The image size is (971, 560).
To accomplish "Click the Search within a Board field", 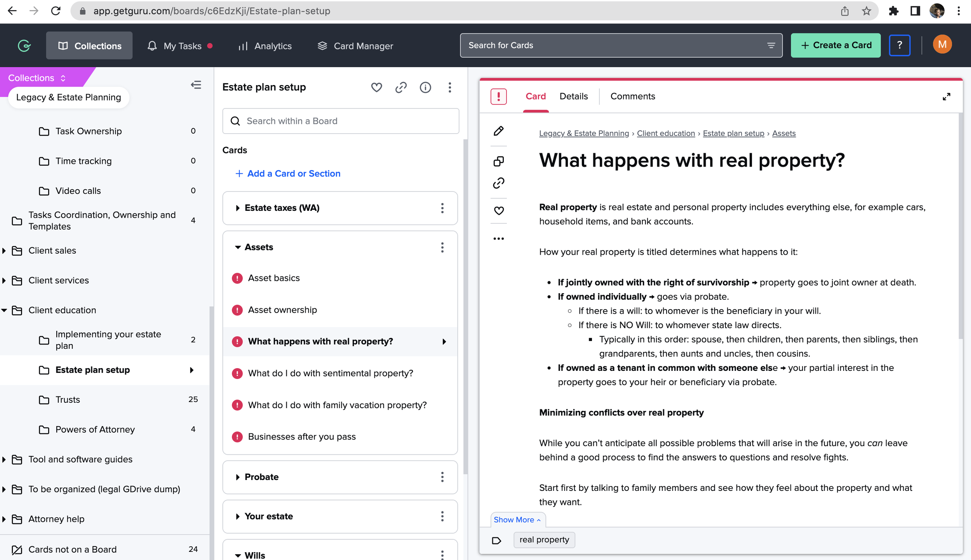I will pyautogui.click(x=341, y=121).
